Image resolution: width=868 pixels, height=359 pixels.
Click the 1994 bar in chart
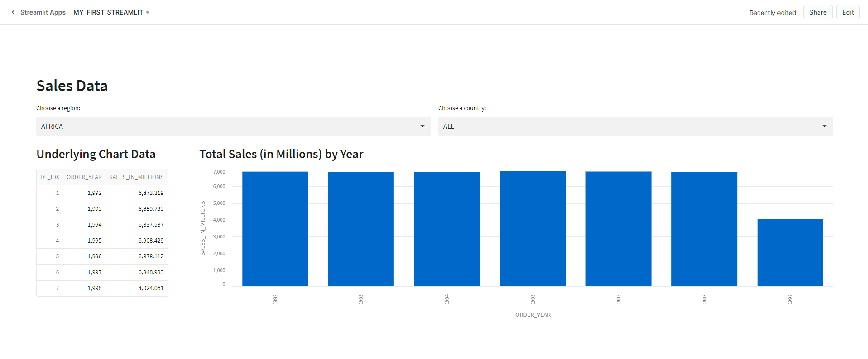446,229
